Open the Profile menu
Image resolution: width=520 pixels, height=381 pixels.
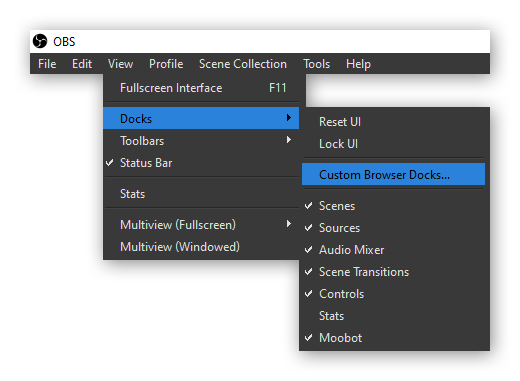[166, 64]
